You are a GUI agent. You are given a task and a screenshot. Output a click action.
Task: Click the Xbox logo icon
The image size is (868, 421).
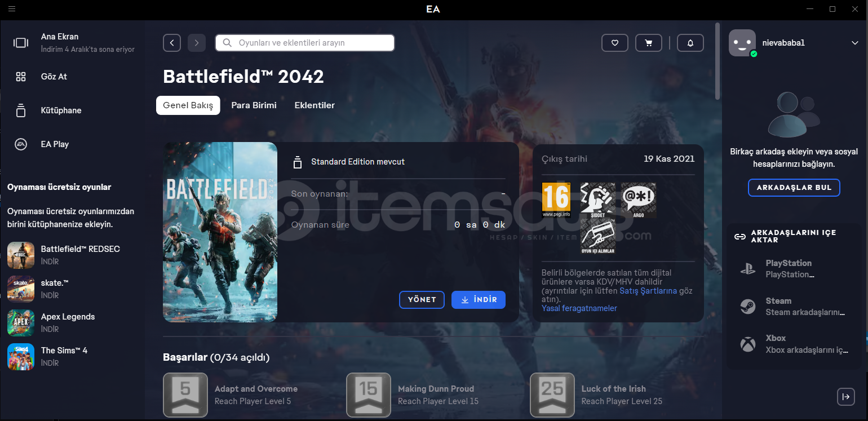pyautogui.click(x=748, y=344)
